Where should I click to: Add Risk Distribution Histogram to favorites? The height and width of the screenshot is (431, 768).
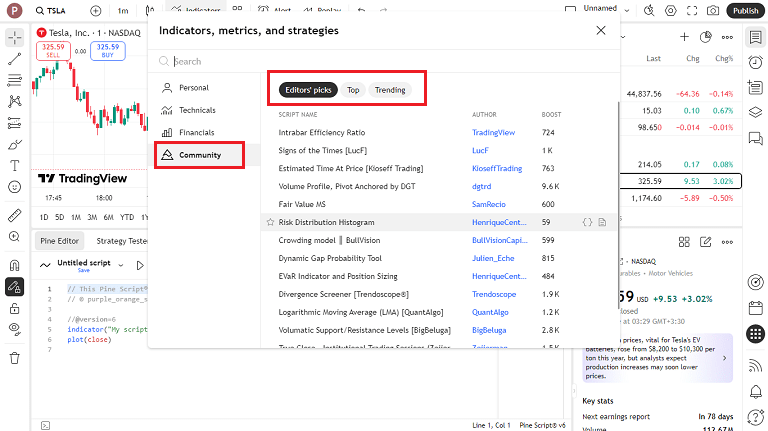[x=270, y=222]
